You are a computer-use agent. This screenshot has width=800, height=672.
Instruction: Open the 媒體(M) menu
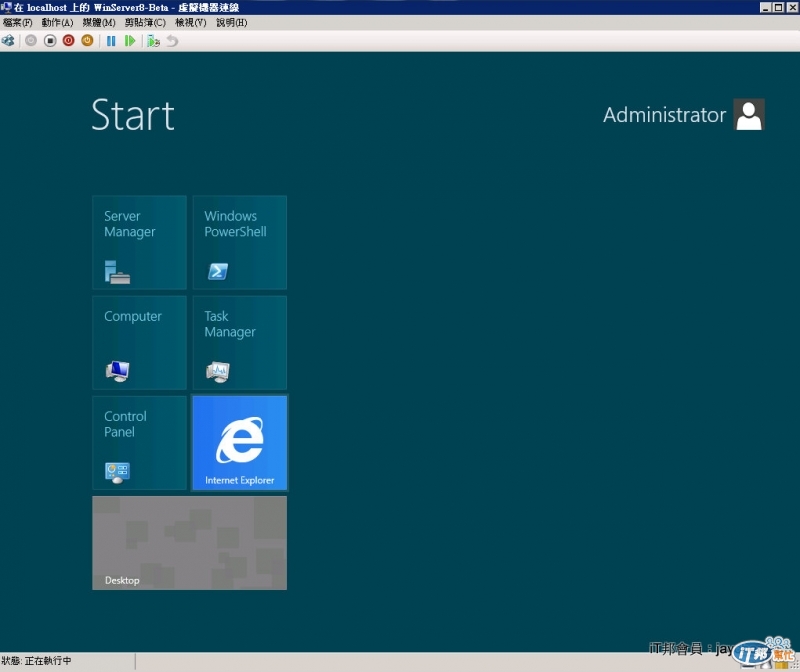tap(99, 22)
